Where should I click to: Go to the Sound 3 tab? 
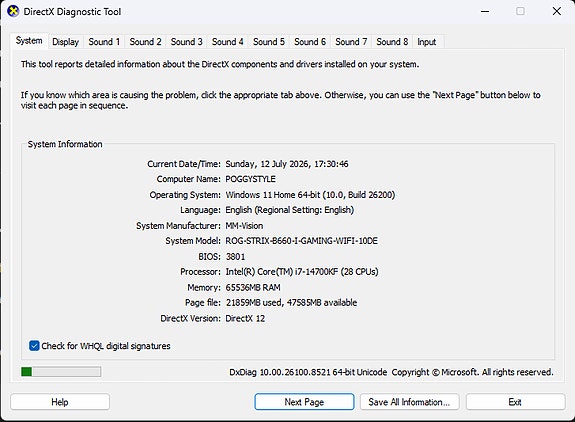[186, 42]
